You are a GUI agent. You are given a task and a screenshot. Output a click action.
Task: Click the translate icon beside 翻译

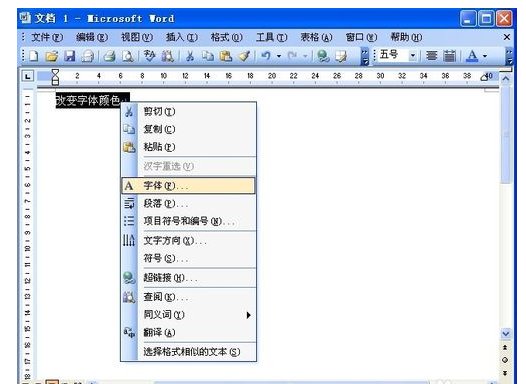[129, 332]
